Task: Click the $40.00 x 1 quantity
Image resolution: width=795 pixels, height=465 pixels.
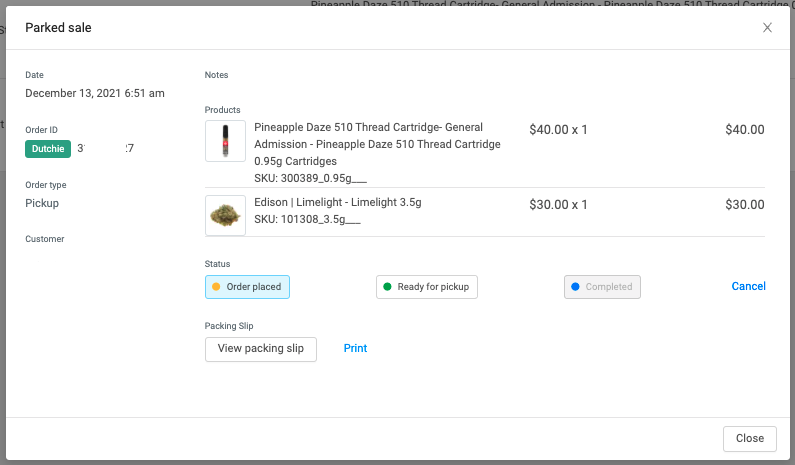Action: click(558, 129)
